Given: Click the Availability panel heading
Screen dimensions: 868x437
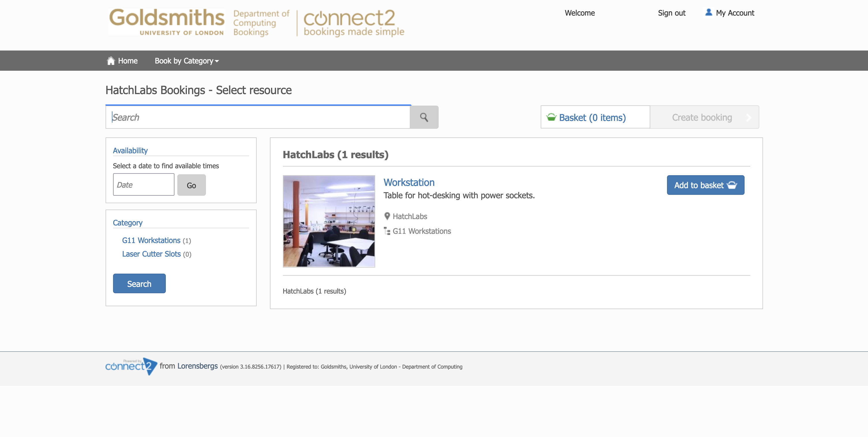Looking at the screenshot, I should point(130,151).
